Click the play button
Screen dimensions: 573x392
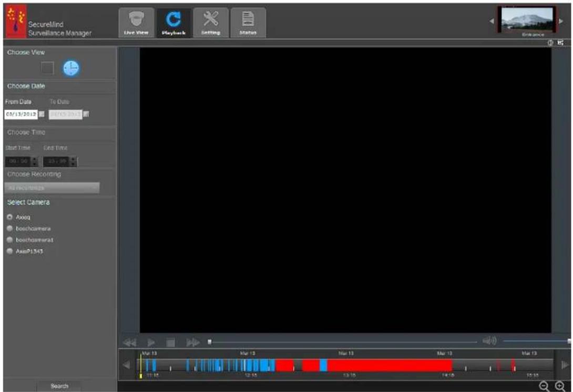point(151,342)
